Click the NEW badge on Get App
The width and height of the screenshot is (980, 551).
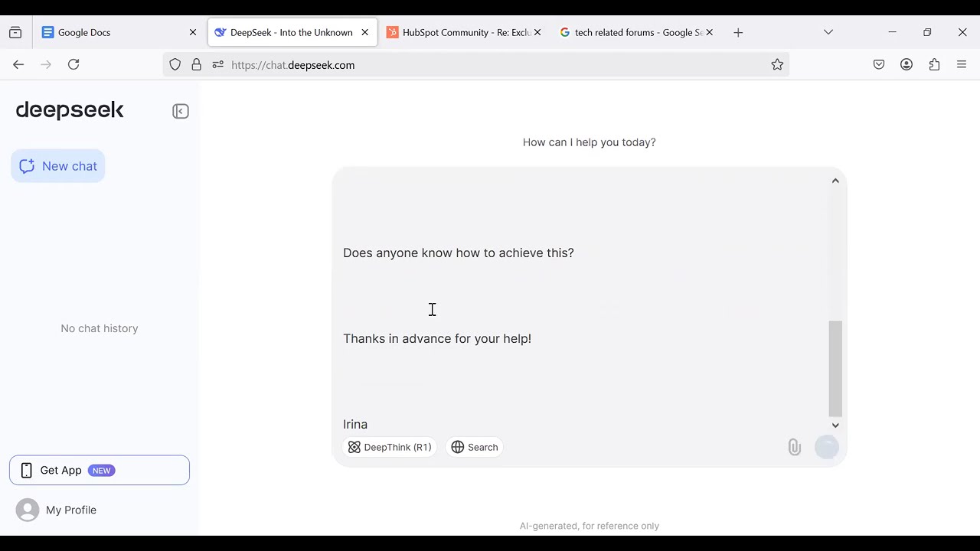coord(102,471)
